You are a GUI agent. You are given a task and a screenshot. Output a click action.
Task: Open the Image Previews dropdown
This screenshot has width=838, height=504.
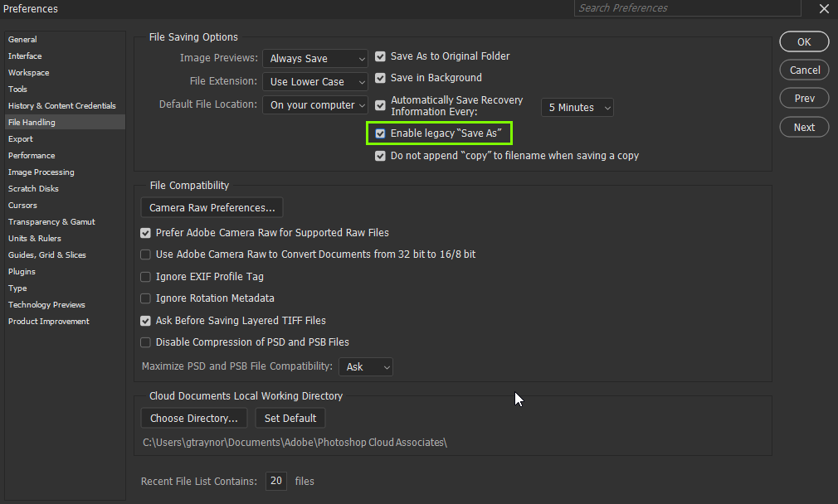(314, 58)
